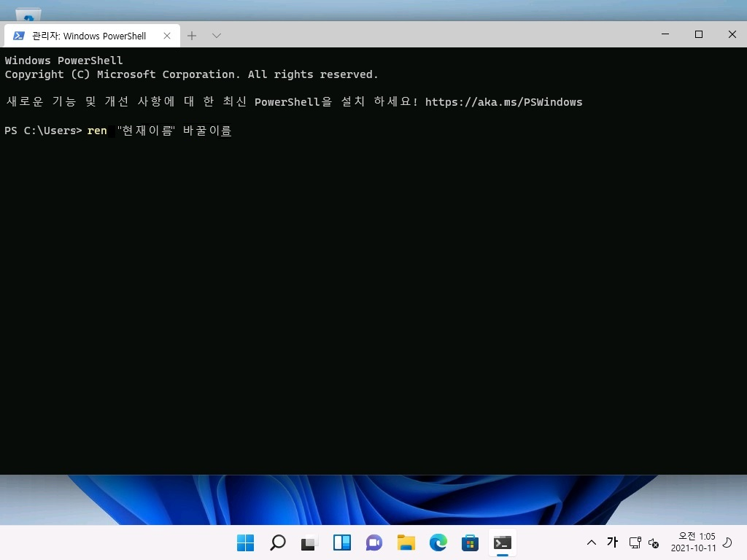Open the clock showing 오전 1:05
Image resolution: width=747 pixels, height=560 pixels.
pos(693,542)
